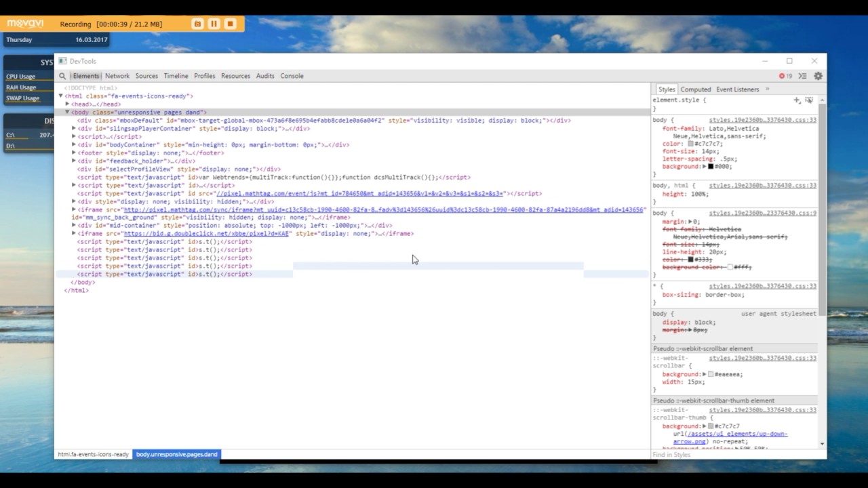
Task: Open the Computed styles tab
Action: (x=696, y=89)
